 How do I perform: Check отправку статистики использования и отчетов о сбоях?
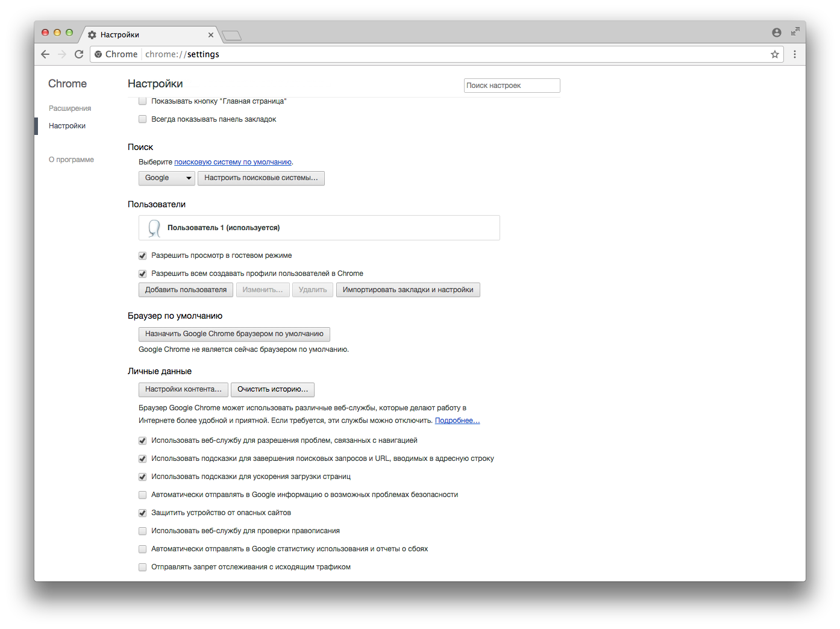coord(143,549)
